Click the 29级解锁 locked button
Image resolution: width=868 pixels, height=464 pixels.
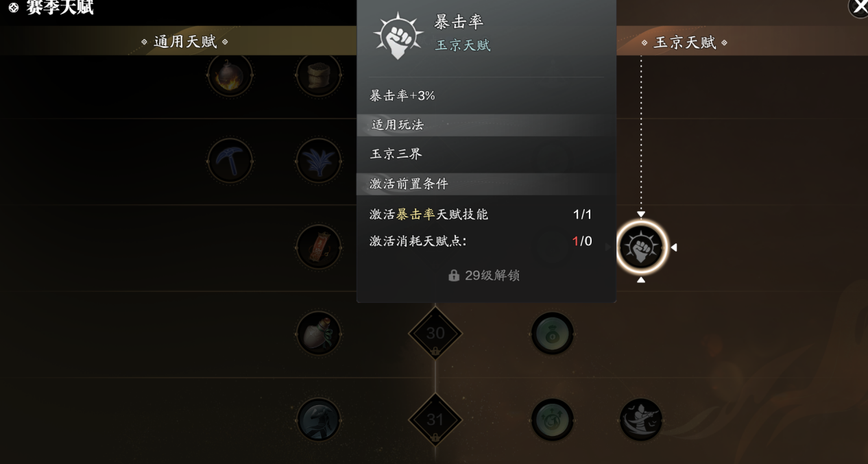(485, 276)
